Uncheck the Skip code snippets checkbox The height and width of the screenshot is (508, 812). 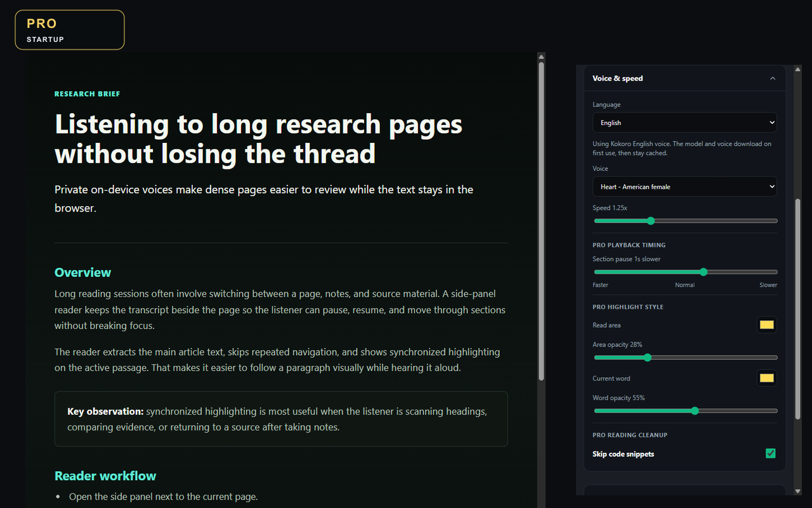coord(770,453)
